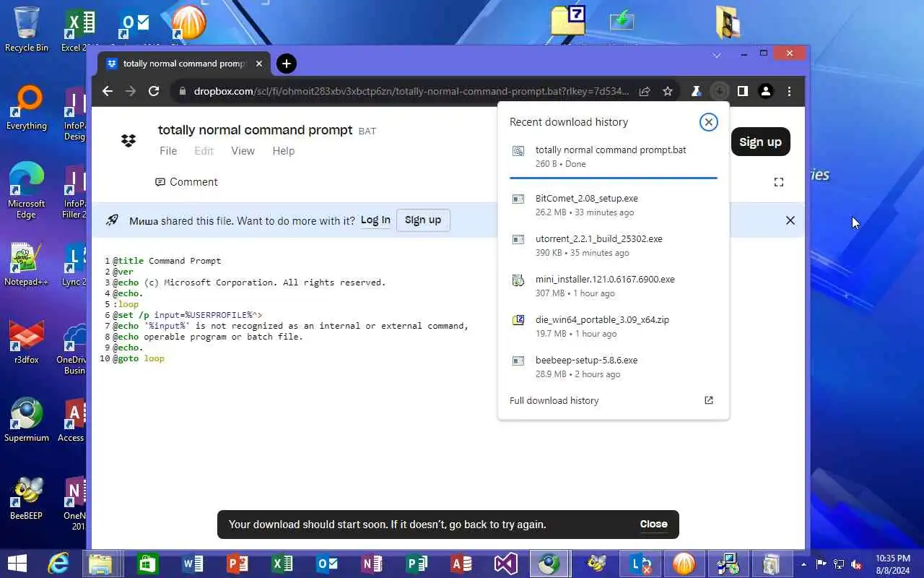This screenshot has width=924, height=578.
Task: Toggle the browser side panel
Action: tap(742, 91)
